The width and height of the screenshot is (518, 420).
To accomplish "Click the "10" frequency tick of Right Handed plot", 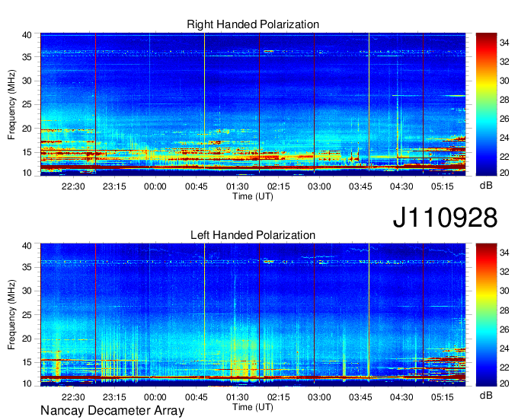I will point(27,173).
